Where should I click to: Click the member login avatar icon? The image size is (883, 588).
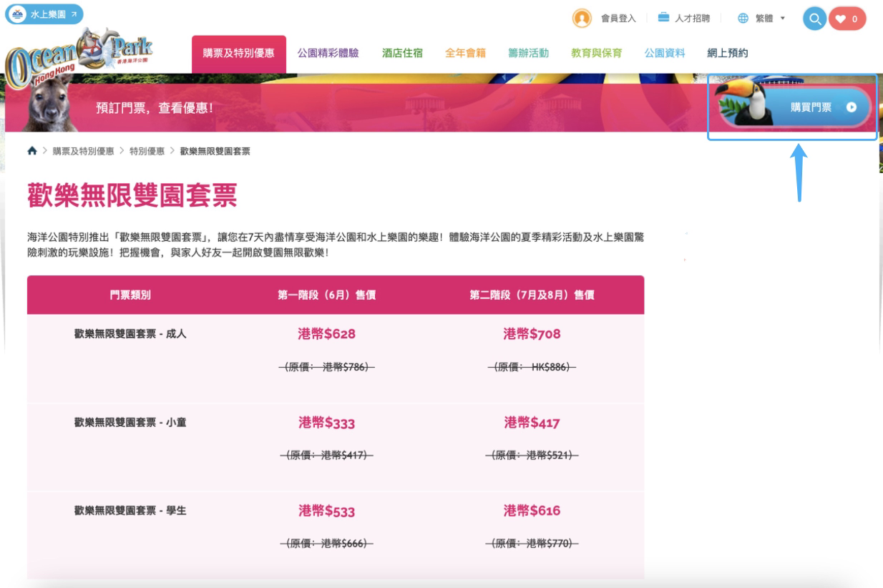(582, 18)
